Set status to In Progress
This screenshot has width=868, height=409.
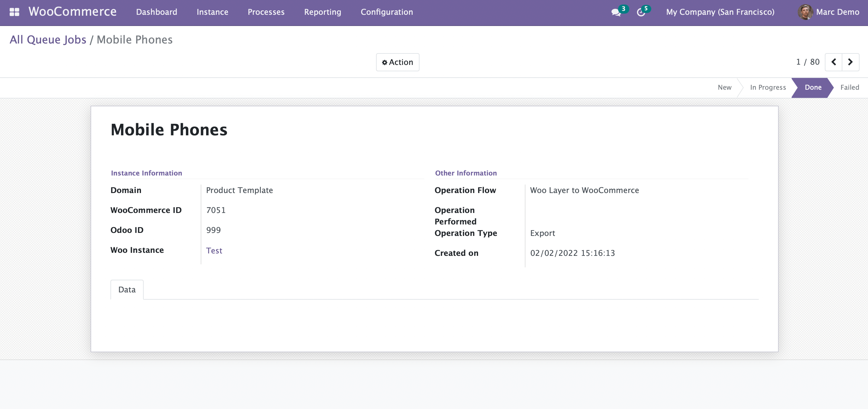767,87
